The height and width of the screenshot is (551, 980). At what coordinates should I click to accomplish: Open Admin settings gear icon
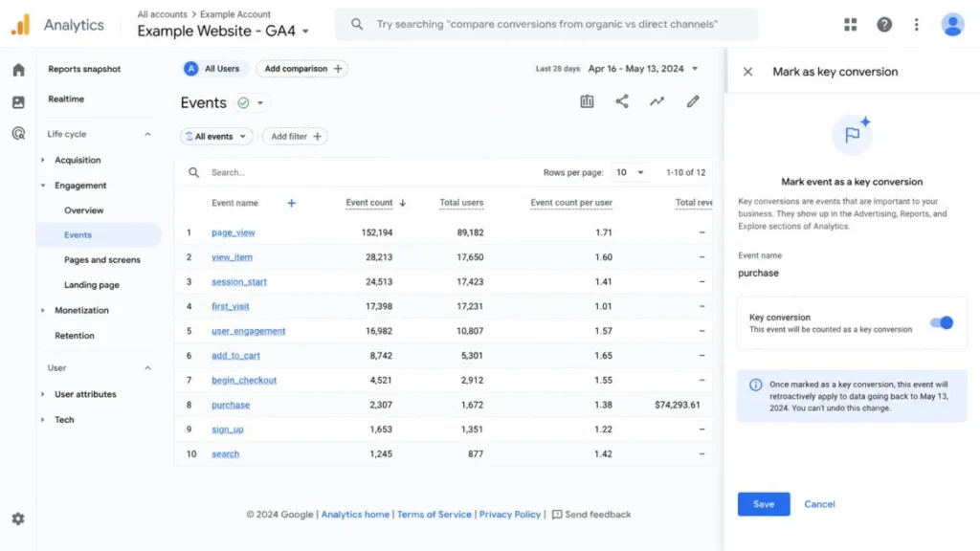pyautogui.click(x=18, y=518)
